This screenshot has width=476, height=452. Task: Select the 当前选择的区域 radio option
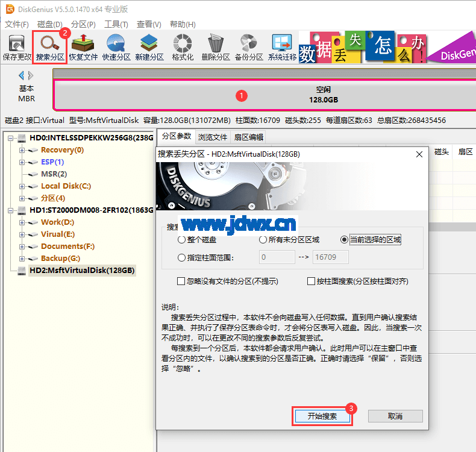(x=344, y=240)
